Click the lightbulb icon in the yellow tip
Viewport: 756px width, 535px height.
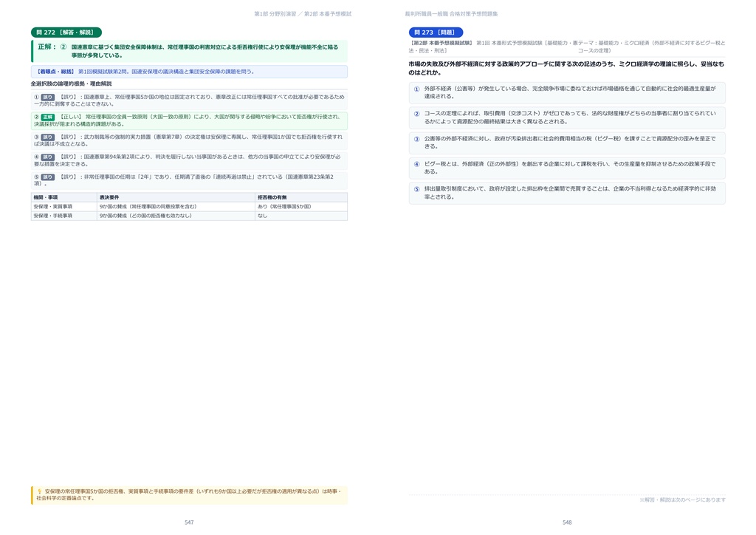(40, 491)
